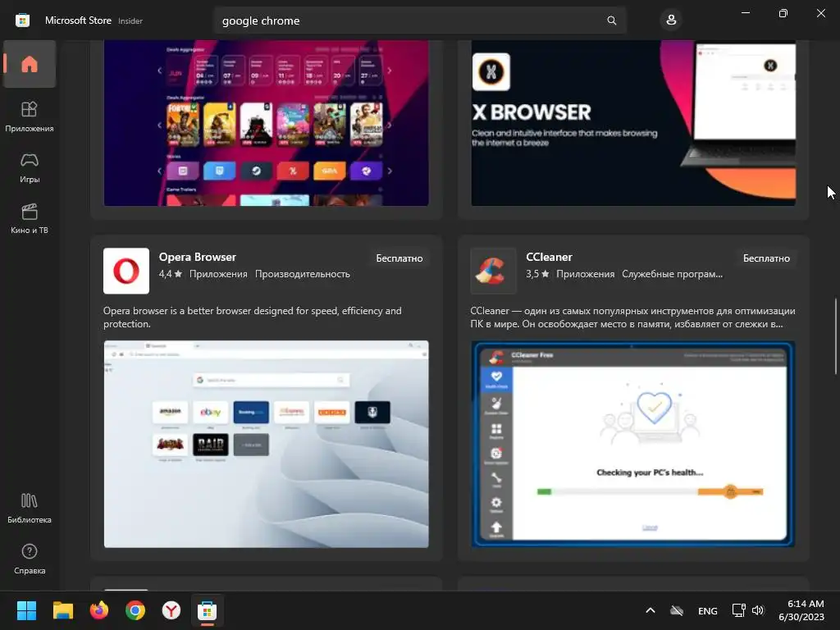Open clock showing 6:14 AM
Image resolution: width=840 pixels, height=630 pixels.
click(801, 610)
